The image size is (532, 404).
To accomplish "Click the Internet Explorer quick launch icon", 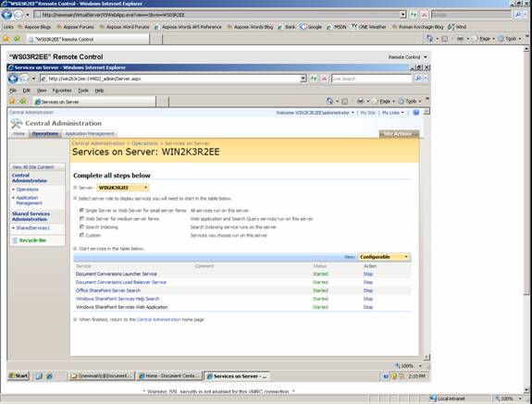I will (x=50, y=376).
